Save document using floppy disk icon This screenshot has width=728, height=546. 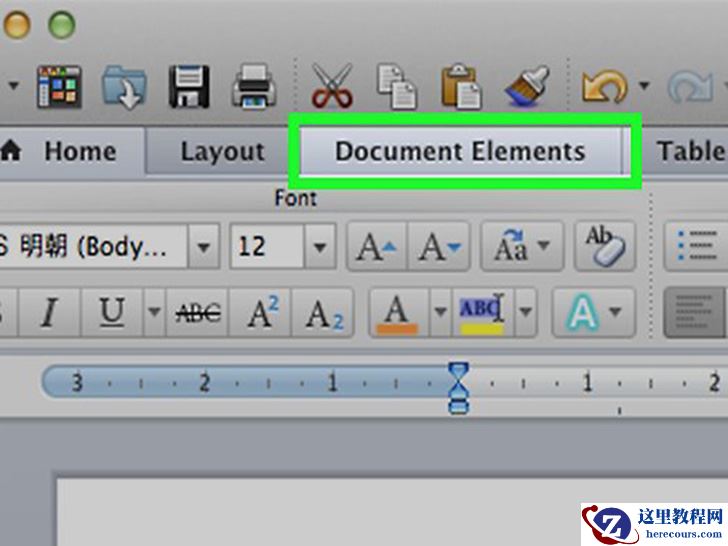pyautogui.click(x=189, y=87)
